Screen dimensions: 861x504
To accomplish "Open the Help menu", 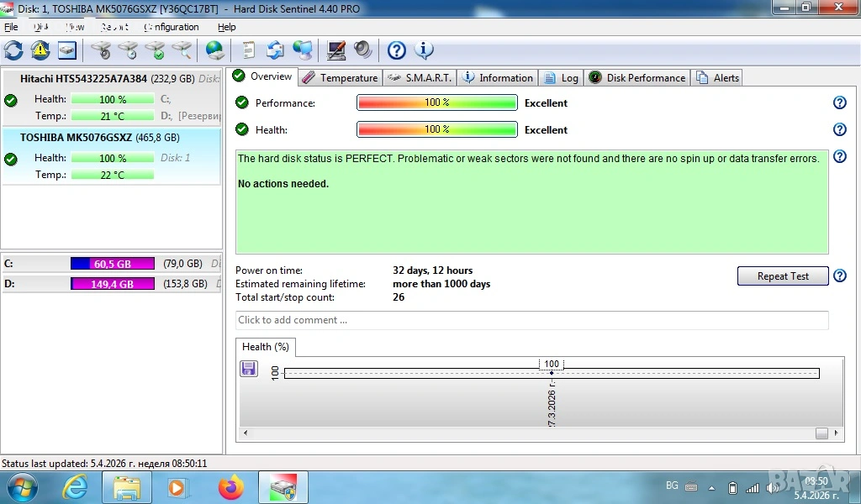I will point(227,27).
